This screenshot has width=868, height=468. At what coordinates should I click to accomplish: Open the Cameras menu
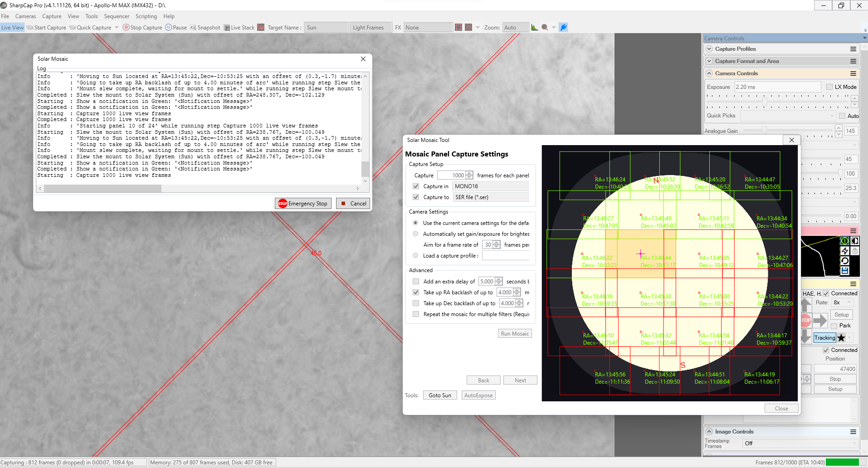[25, 16]
